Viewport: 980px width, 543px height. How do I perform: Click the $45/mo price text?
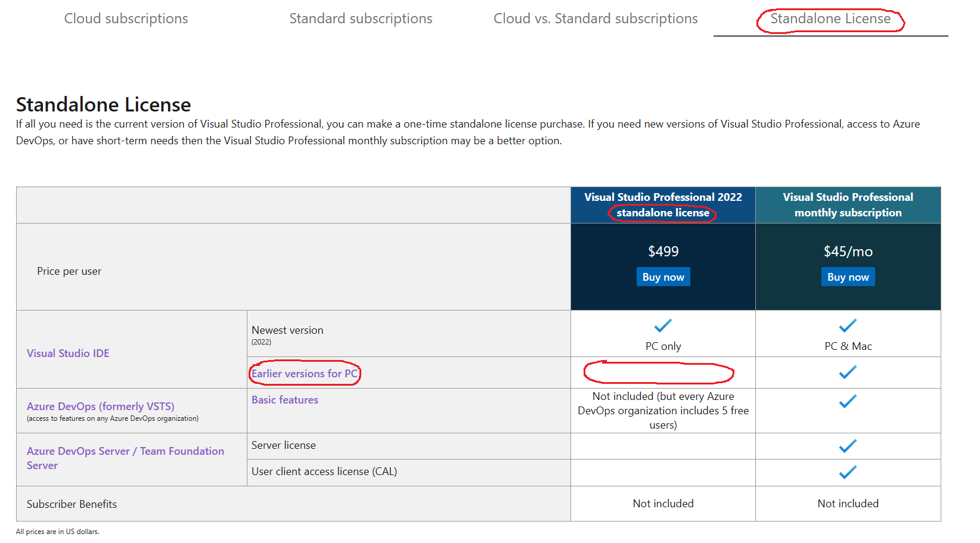(x=848, y=251)
